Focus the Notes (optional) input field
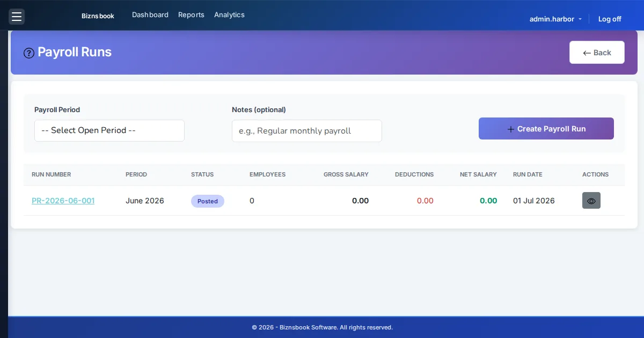Viewport: 644px width, 338px height. (307, 131)
